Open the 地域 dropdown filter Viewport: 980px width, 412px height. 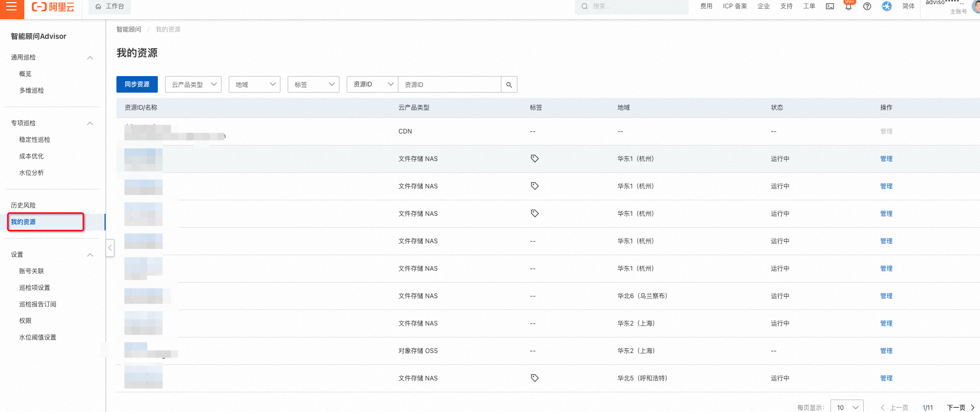[255, 84]
